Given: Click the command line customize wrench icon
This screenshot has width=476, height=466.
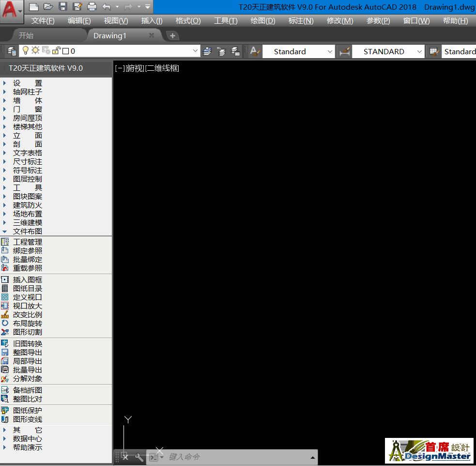Looking at the screenshot, I should coord(139,457).
